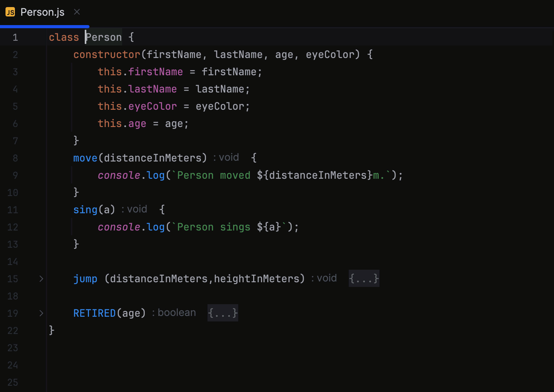The width and height of the screenshot is (554, 392).
Task: Select the class name Person
Action: [103, 37]
